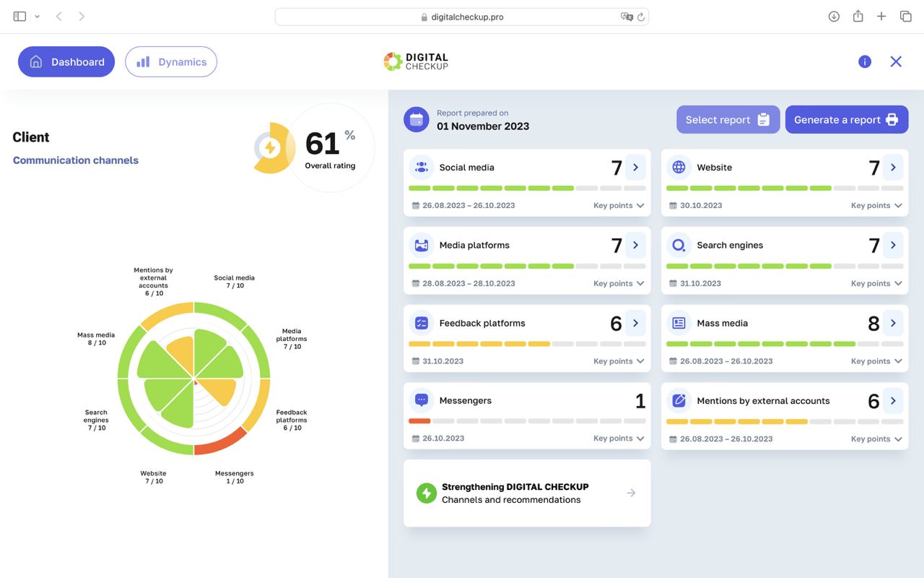
Task: Open Strengthening DIGITAL CHECKUP recommendations
Action: 527,493
